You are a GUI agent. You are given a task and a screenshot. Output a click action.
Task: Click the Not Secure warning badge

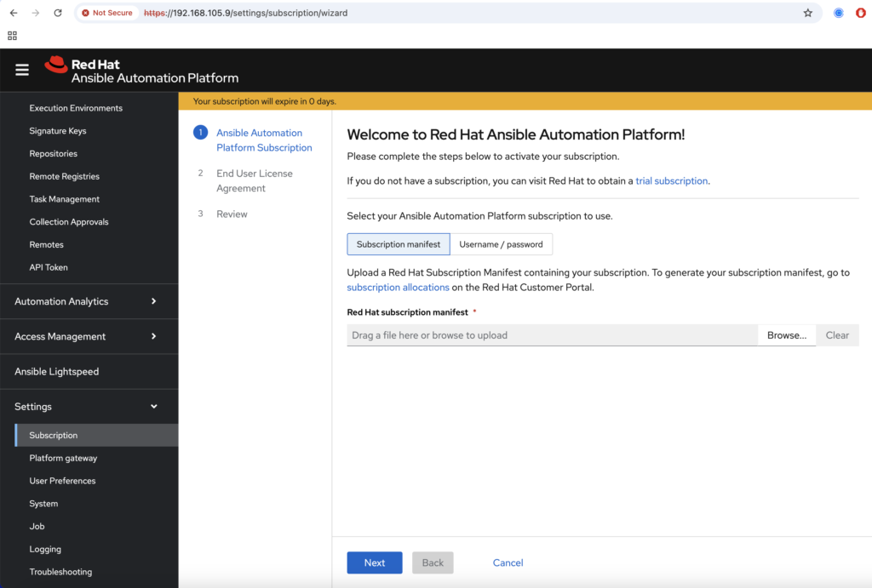[107, 13]
